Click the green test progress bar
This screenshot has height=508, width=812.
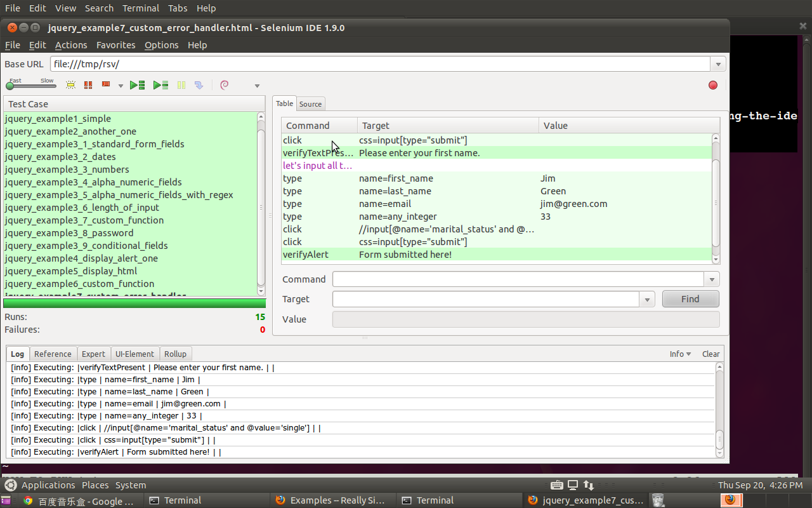click(x=134, y=304)
